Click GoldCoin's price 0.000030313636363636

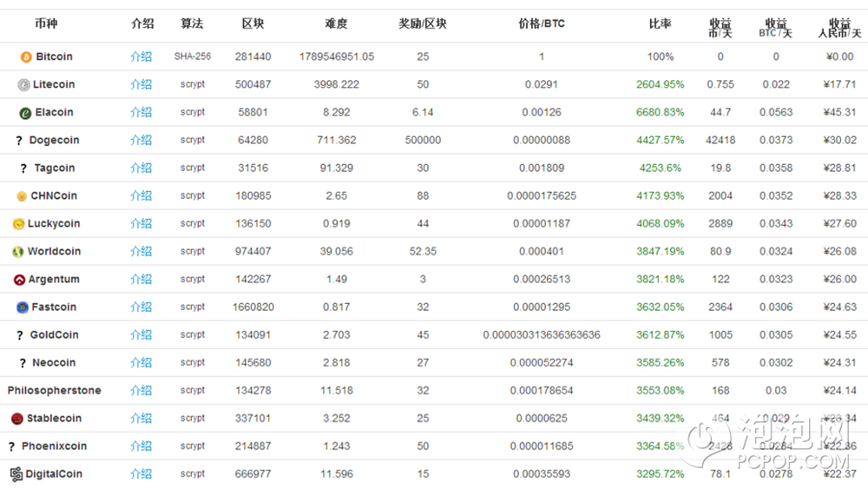pyautogui.click(x=542, y=334)
